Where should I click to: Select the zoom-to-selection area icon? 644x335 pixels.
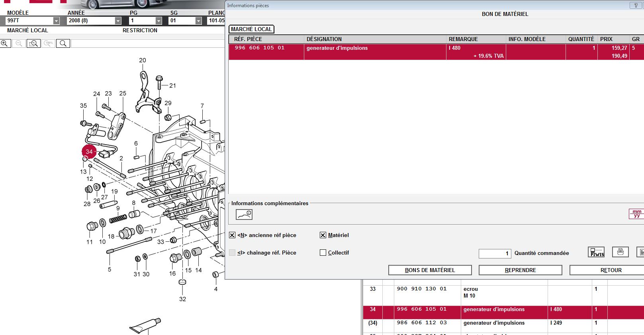click(34, 43)
